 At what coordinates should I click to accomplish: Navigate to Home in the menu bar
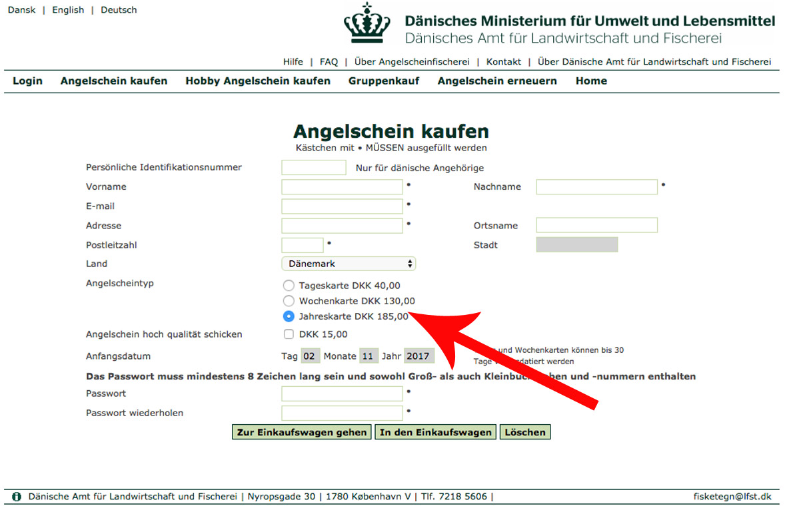(x=590, y=81)
